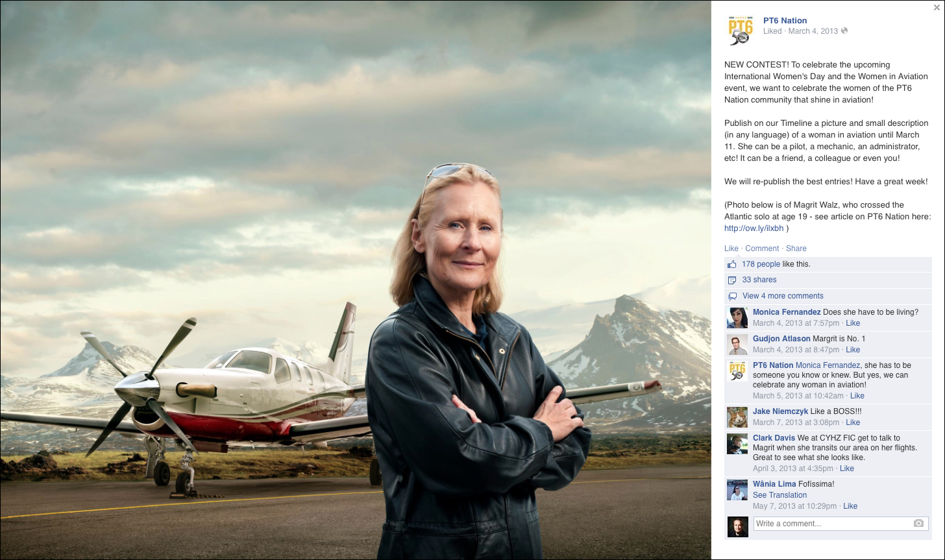Click the Comment link under the post
This screenshot has width=945, height=560.
[762, 249]
